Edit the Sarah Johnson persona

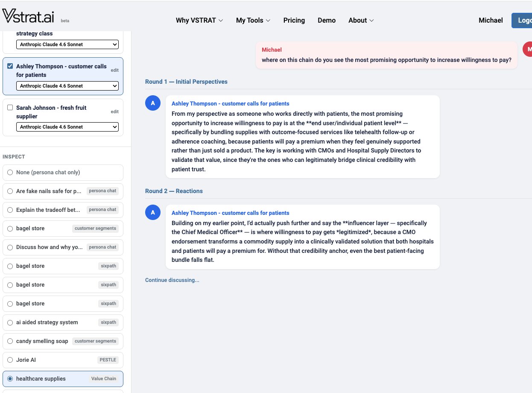pyautogui.click(x=114, y=111)
